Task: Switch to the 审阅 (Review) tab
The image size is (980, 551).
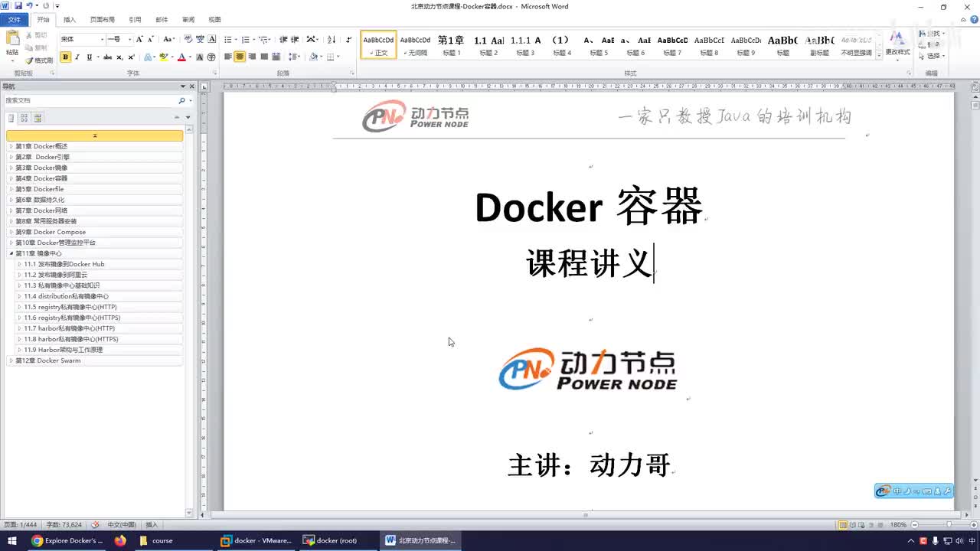Action: 188,20
